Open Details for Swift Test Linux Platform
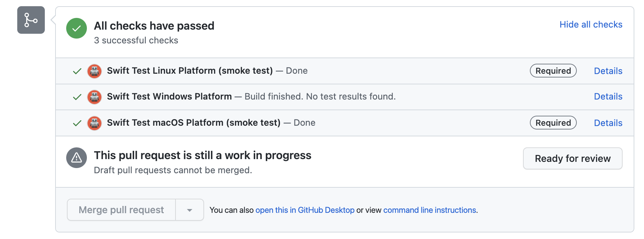The height and width of the screenshot is (239, 644). click(608, 71)
